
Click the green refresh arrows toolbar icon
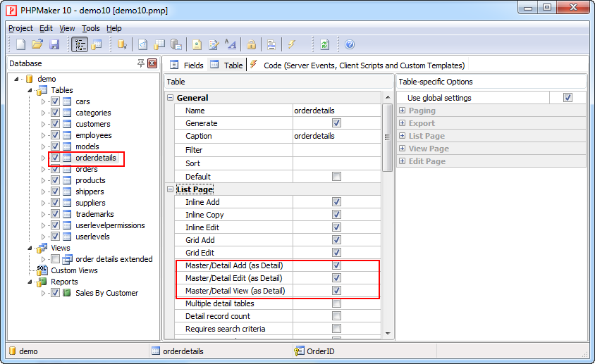point(324,45)
